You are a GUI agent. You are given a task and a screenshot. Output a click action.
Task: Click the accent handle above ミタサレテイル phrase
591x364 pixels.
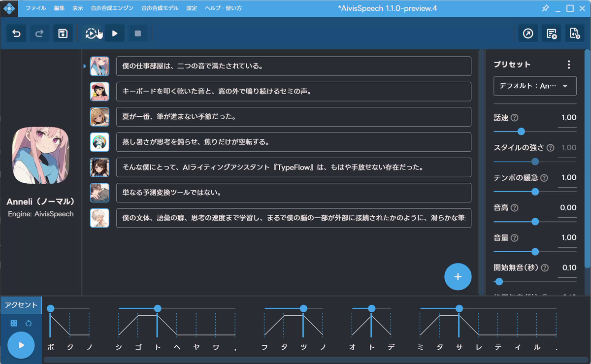(x=459, y=308)
